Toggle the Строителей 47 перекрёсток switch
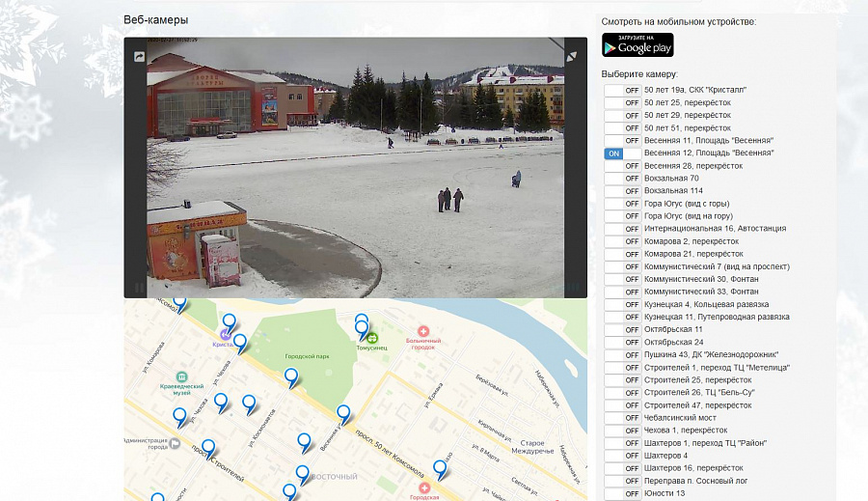 point(623,405)
